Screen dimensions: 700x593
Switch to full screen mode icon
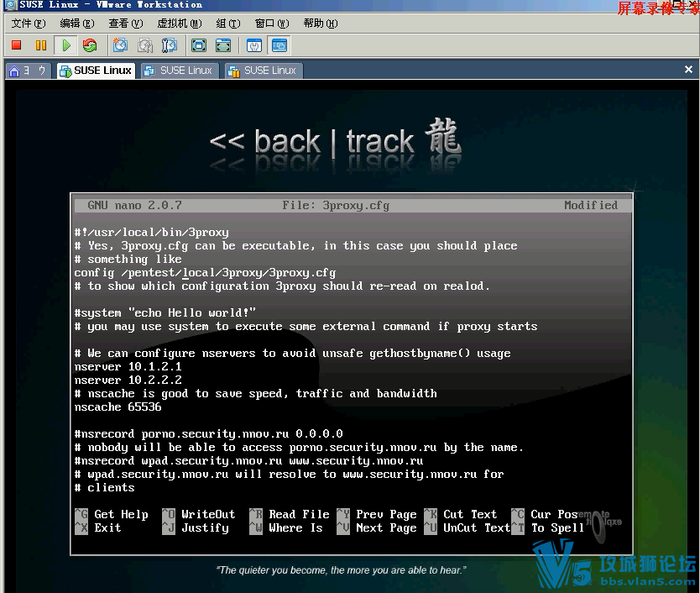click(x=199, y=45)
